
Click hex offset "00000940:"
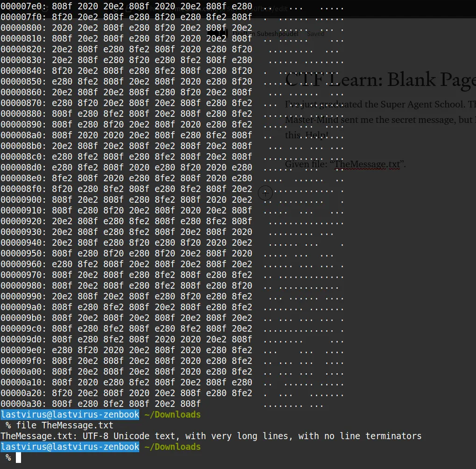[23, 242]
